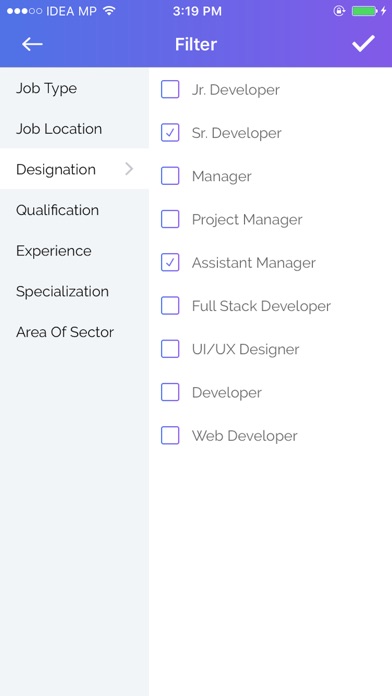Tap the battery icon in status bar
Image resolution: width=392 pixels, height=696 pixels.
pos(364,11)
